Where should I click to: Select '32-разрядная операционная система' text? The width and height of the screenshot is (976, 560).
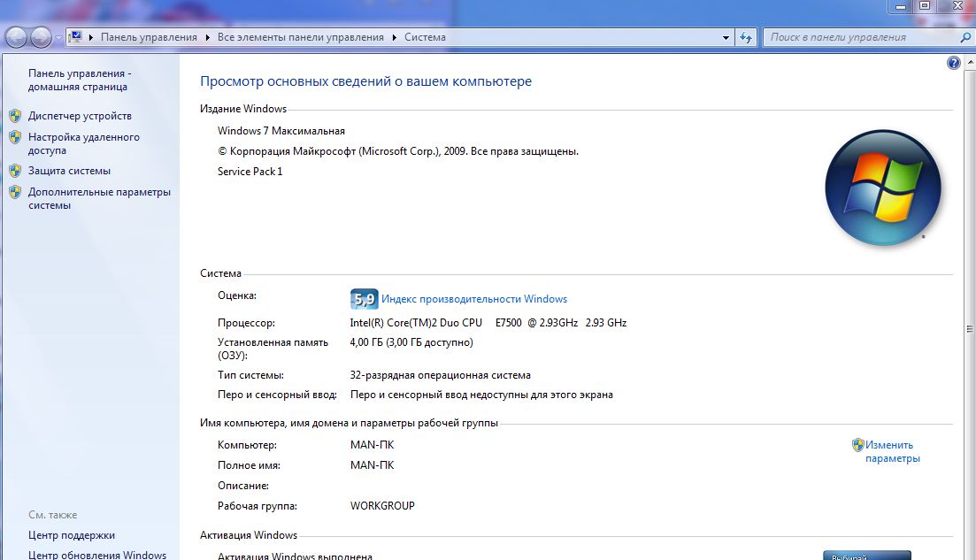pyautogui.click(x=440, y=375)
